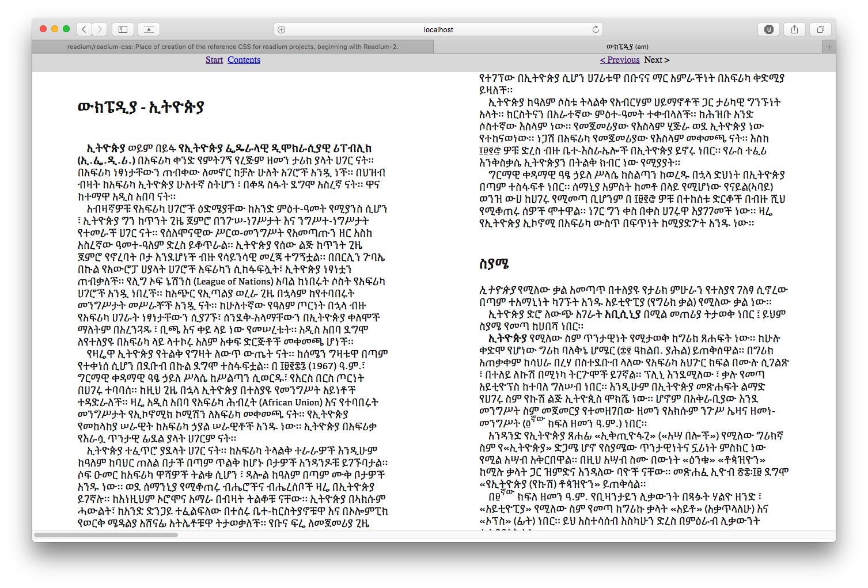The width and height of the screenshot is (868, 588).
Task: Open the U extension button
Action: point(768,29)
